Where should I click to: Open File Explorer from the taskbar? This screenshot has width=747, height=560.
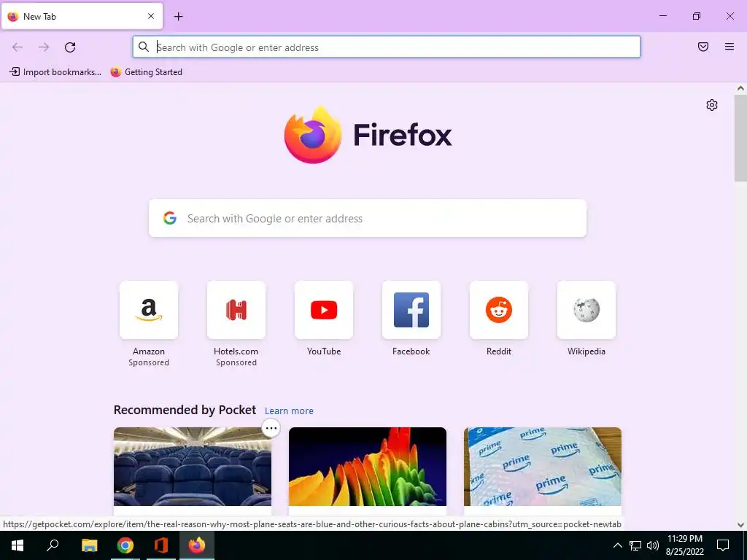click(x=89, y=545)
